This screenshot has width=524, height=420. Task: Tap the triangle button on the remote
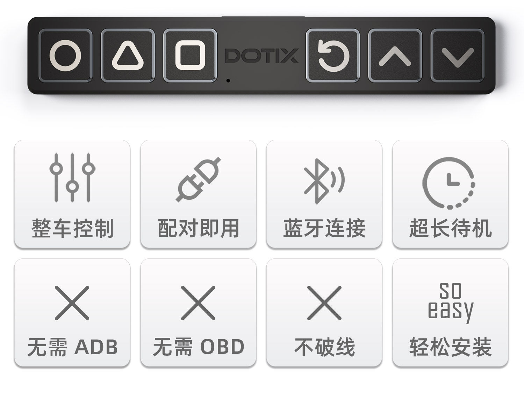pyautogui.click(x=128, y=56)
